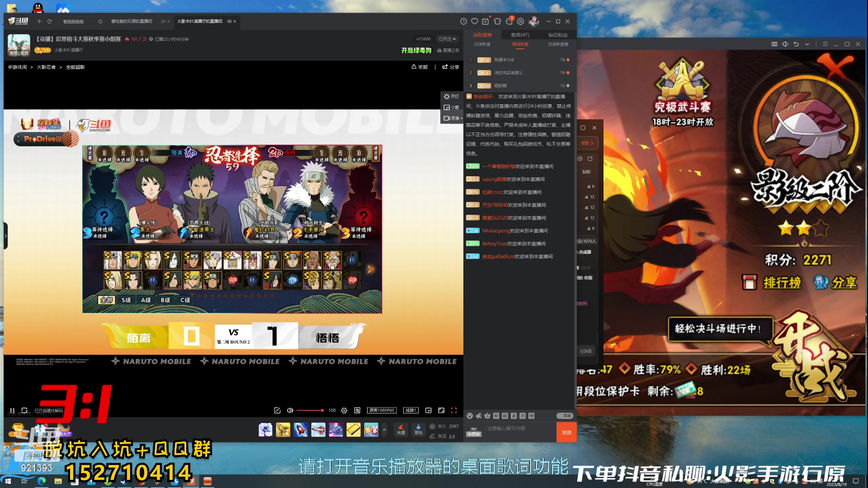The width and height of the screenshot is (868, 488).
Task: Mute the 火影木叶演播厅 tab speaker icon
Action: (229, 21)
